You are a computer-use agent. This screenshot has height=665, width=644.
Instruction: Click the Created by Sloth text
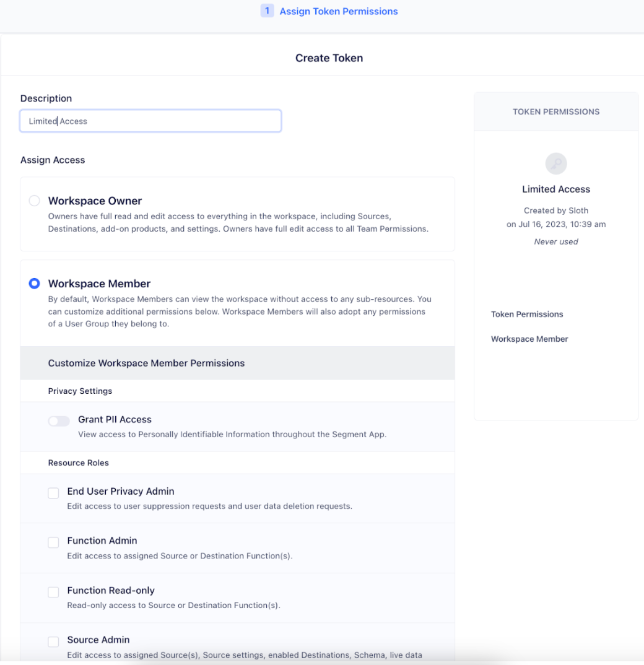click(555, 210)
